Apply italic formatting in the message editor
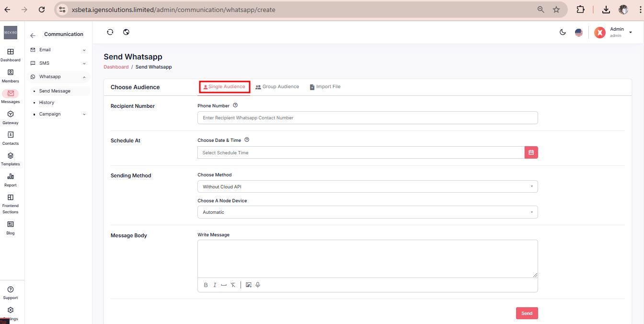 [x=215, y=285]
